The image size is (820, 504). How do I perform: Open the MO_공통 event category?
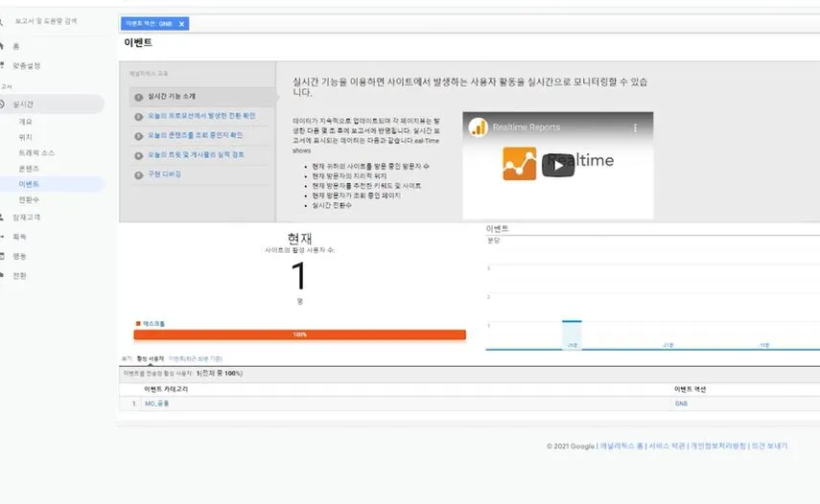click(x=157, y=403)
